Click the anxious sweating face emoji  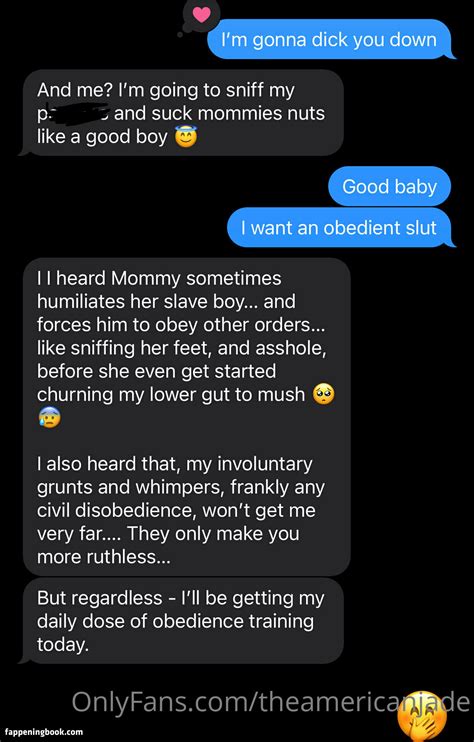point(49,418)
